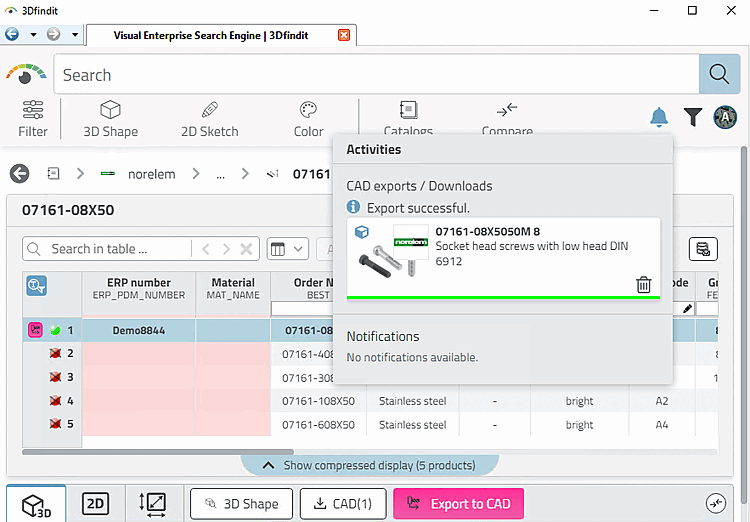Screen dimensions: 750x522
Task: Click the Search input field
Action: tap(376, 75)
